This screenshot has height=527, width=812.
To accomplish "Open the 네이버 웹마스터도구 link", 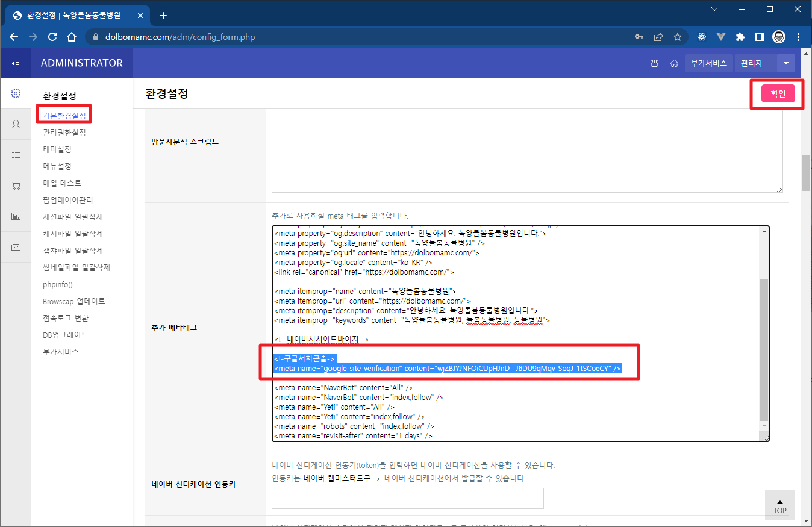I will click(337, 479).
